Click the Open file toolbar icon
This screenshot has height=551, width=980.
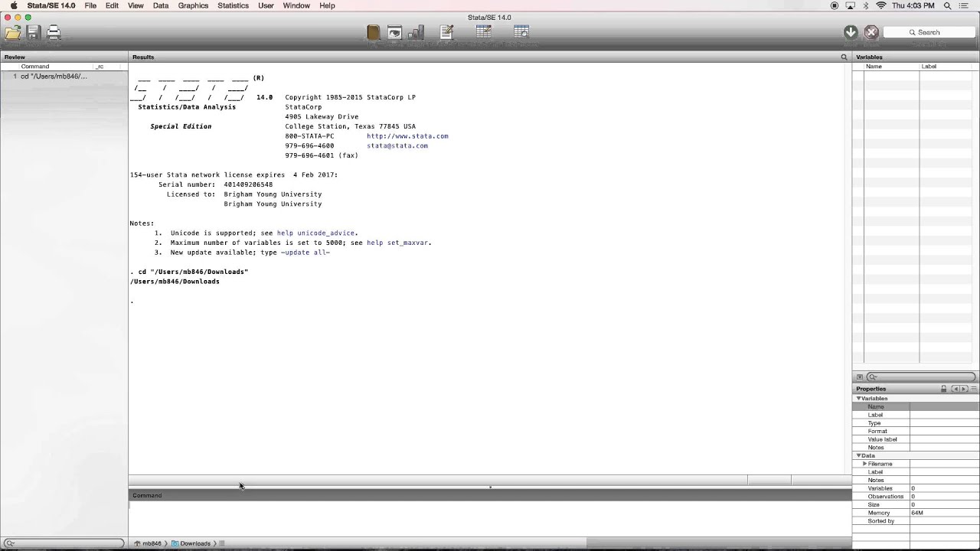point(13,32)
